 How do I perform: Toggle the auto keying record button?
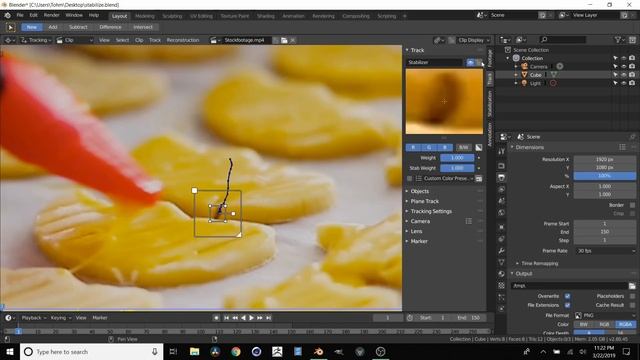coord(216,318)
